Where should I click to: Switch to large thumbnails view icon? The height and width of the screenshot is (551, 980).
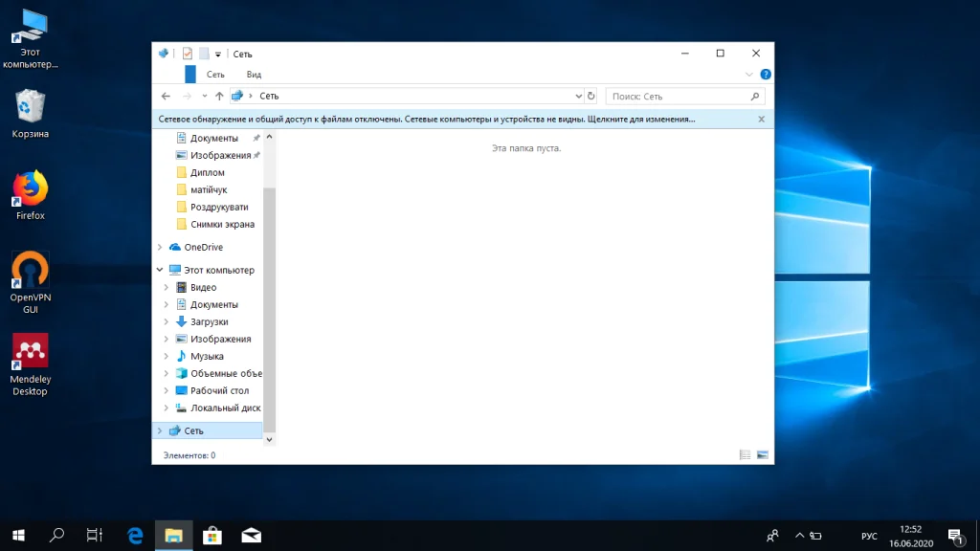[x=763, y=455]
